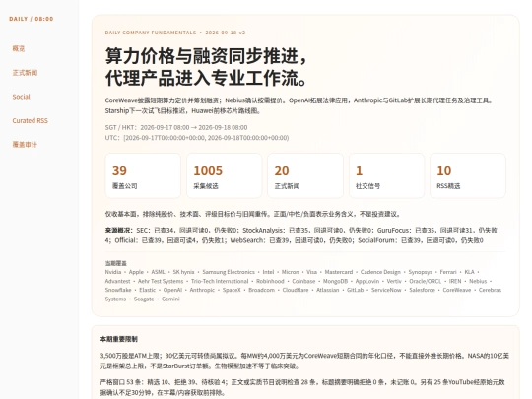Click the DAILY / 08:00 sidebar title
Image resolution: width=532 pixels, height=399 pixels.
click(x=32, y=19)
